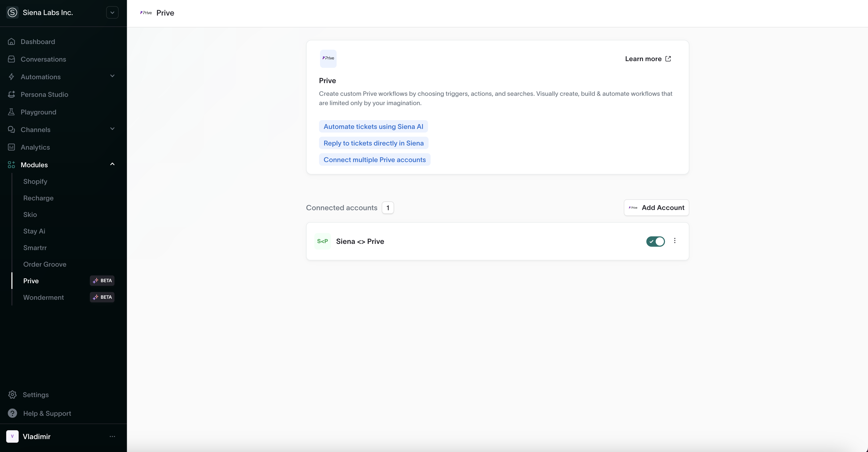The width and height of the screenshot is (868, 452).
Task: Disable the Siena <> Prive account toggle
Action: click(655, 242)
